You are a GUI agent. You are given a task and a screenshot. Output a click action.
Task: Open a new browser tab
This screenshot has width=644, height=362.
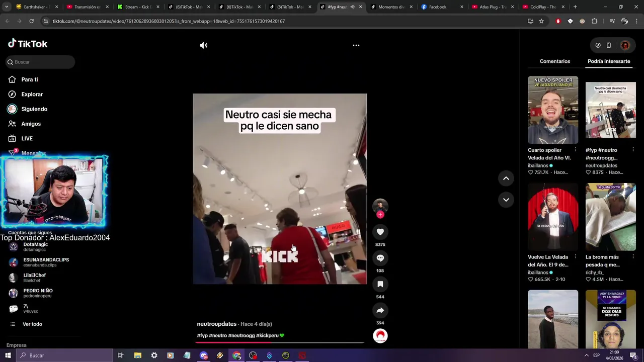(x=575, y=7)
